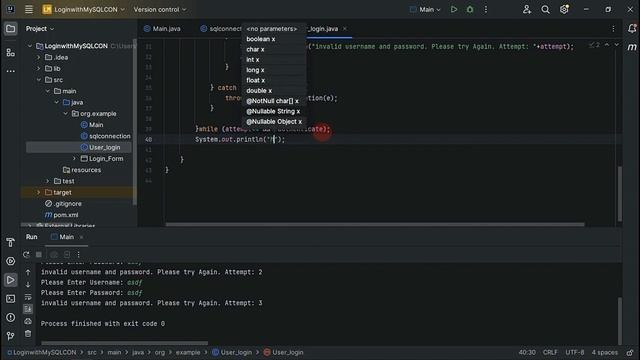Open the Run tool window

click(11, 280)
